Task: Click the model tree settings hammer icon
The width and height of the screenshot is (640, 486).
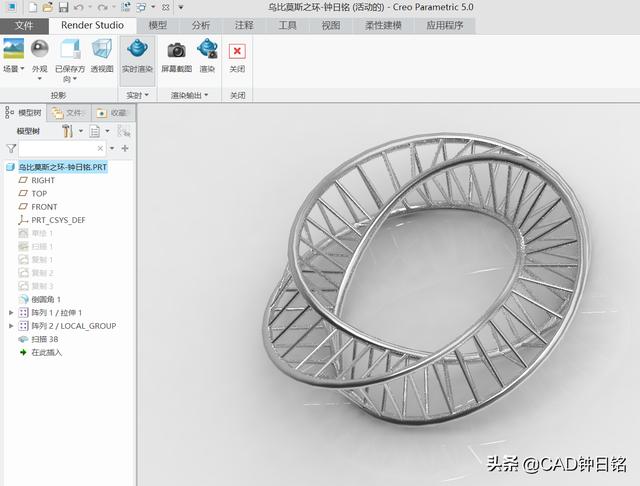Action: coord(67,131)
